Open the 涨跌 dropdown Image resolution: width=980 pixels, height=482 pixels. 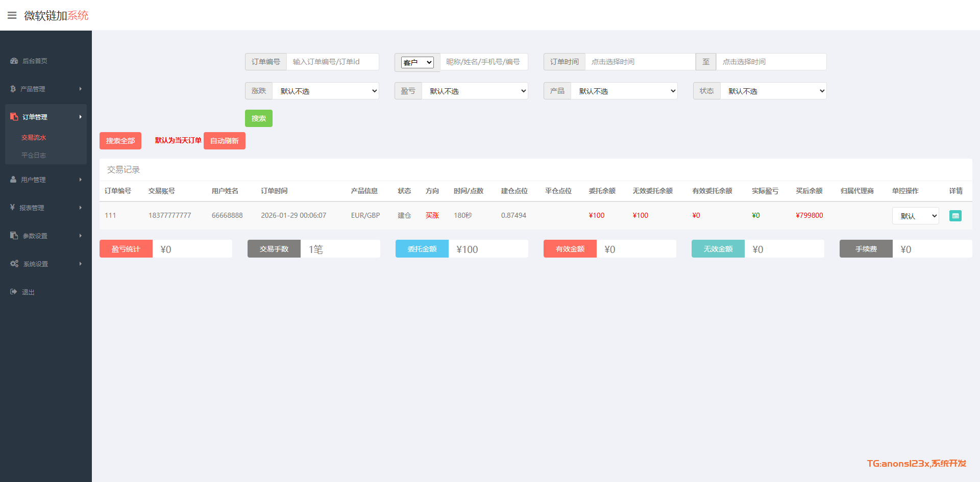click(x=326, y=91)
